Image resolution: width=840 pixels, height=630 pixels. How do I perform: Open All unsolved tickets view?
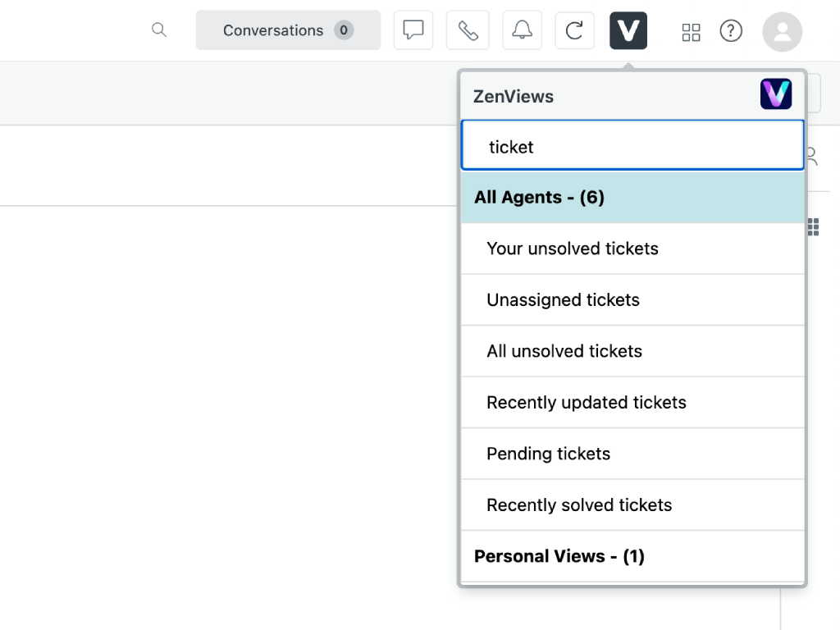(632, 351)
